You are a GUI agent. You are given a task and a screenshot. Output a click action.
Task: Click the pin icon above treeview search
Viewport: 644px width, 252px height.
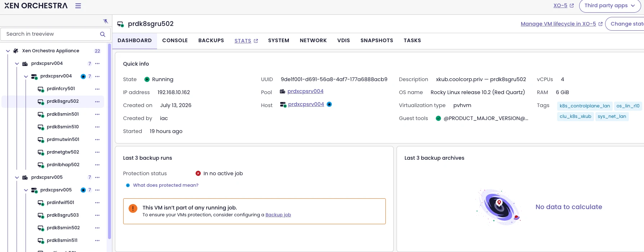pos(106,21)
